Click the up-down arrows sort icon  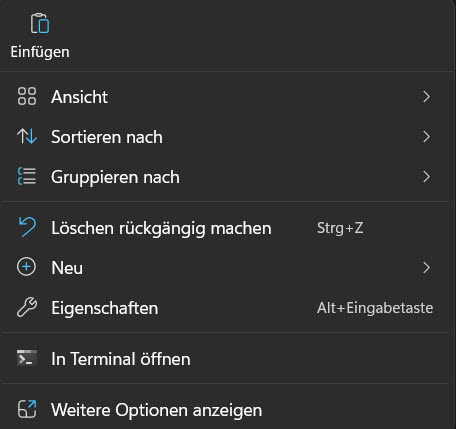point(27,136)
